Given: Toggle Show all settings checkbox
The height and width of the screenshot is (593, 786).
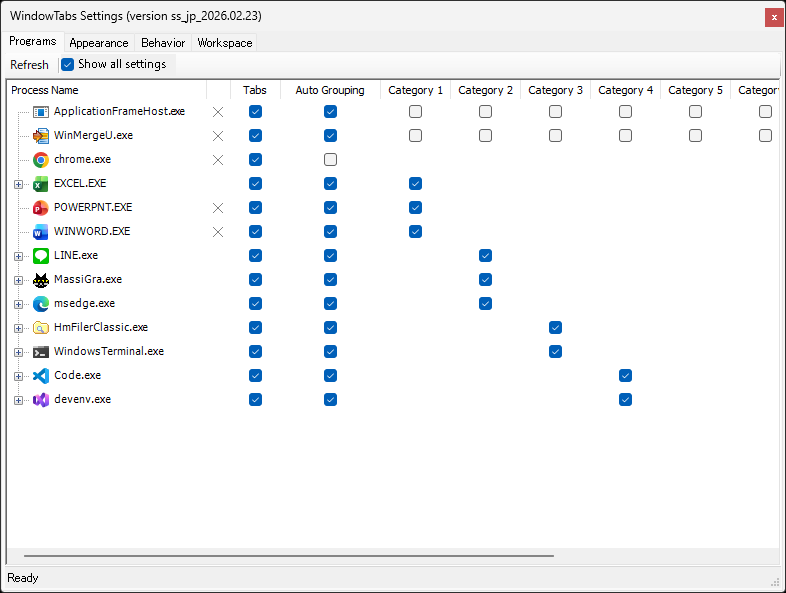Looking at the screenshot, I should pyautogui.click(x=68, y=64).
